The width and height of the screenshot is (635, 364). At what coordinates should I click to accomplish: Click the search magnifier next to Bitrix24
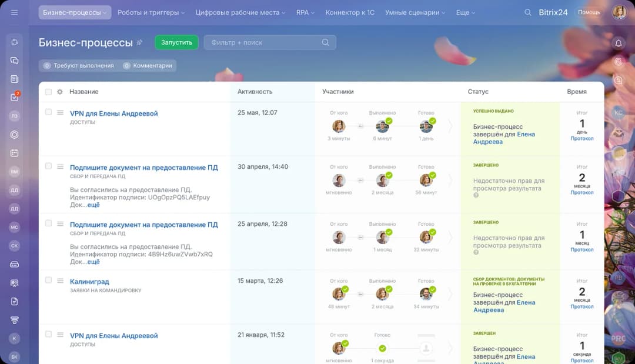[527, 12]
